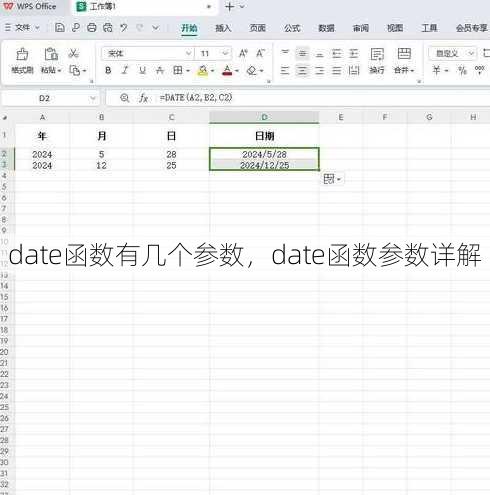Click the fx Insert Function icon
The width and height of the screenshot is (490, 495).
(144, 98)
